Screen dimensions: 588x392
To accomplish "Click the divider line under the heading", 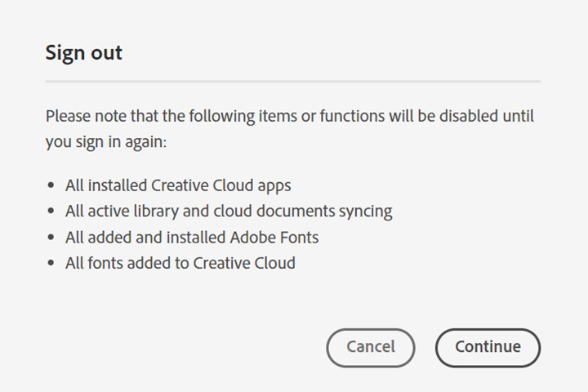I will click(x=292, y=82).
